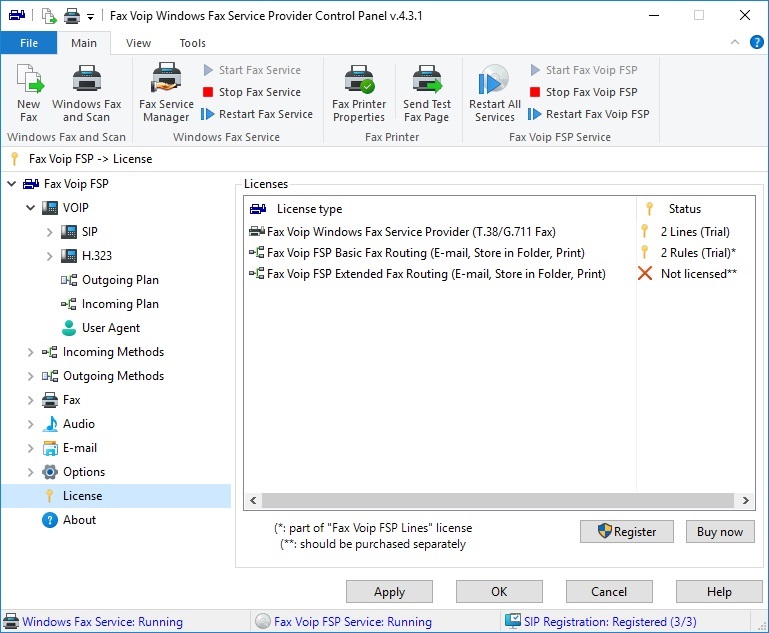
Task: Start Fax Service
Action: click(252, 70)
